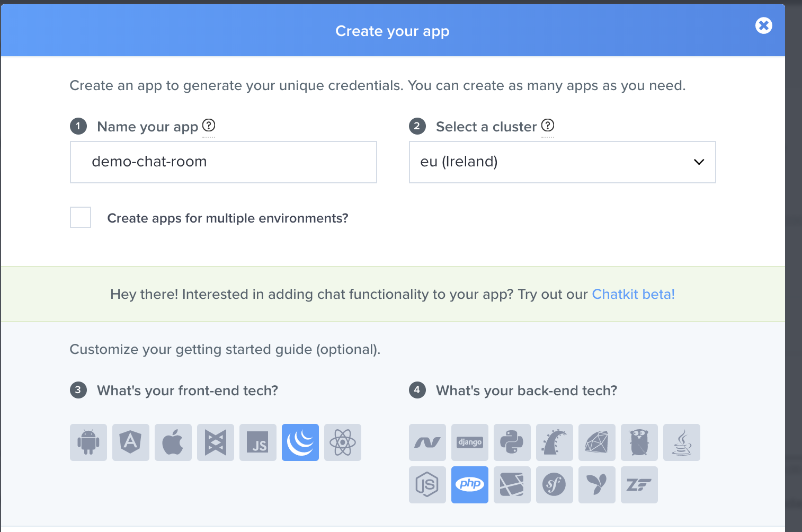Click help icon next to Select a cluster
The image size is (802, 532).
click(x=548, y=126)
